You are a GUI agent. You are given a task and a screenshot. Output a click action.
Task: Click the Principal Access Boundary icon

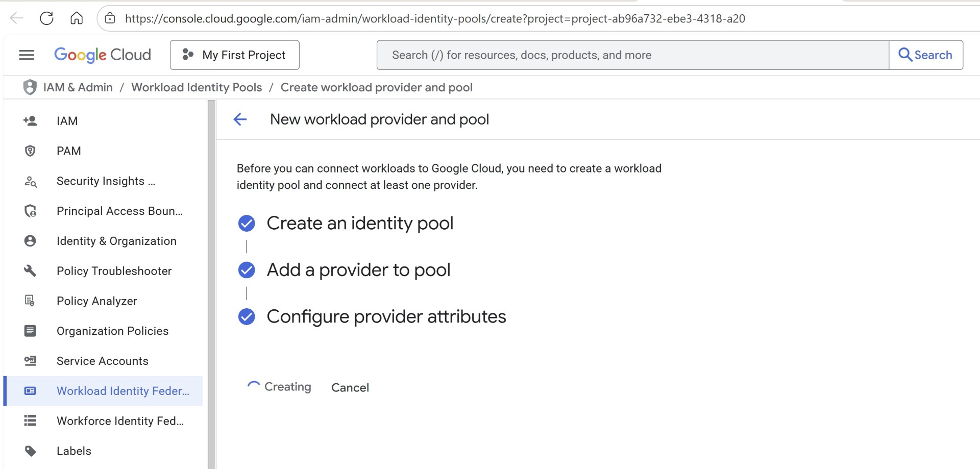point(30,211)
